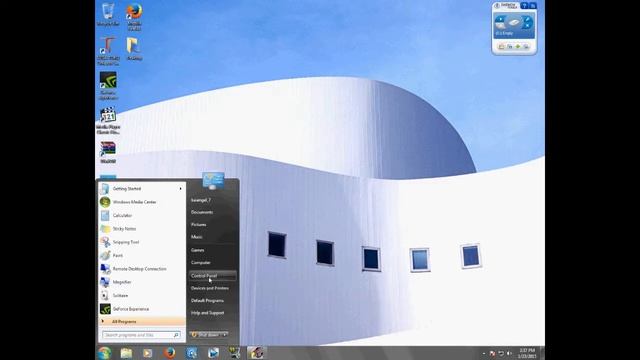Open Getting Started in the Start menu

[x=141, y=189]
